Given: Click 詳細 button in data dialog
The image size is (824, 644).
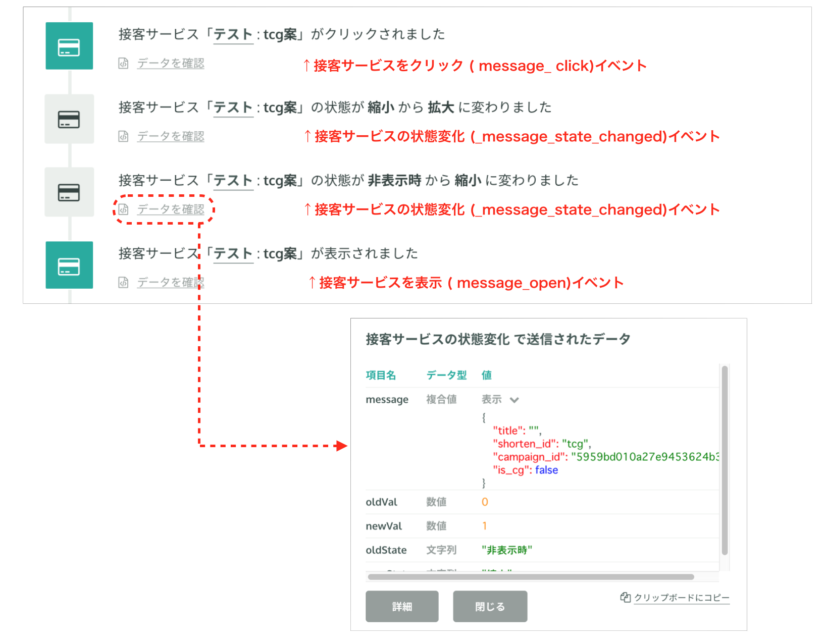Looking at the screenshot, I should click(x=402, y=606).
